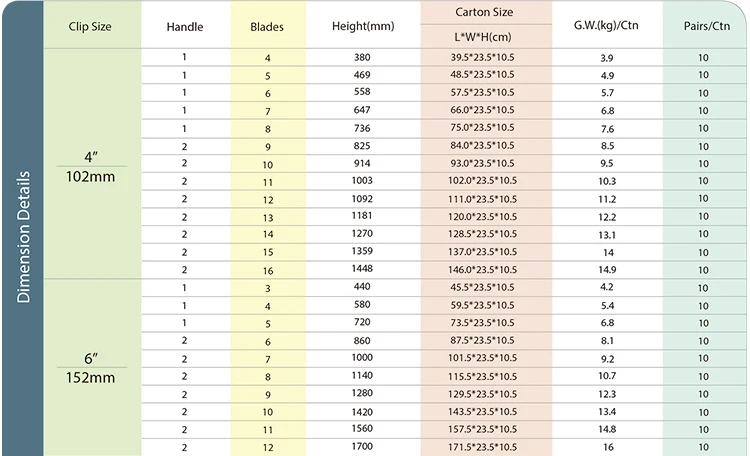
Task: Select the Handle column header
Action: click(185, 27)
